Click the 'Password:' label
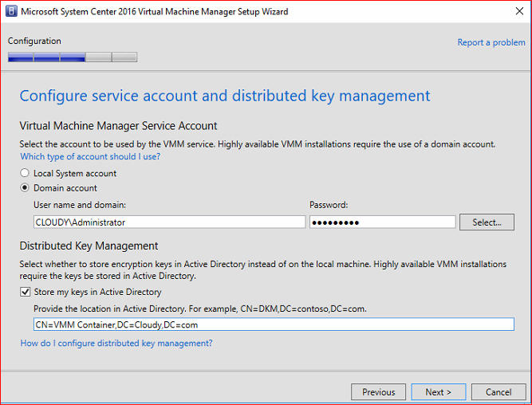The image size is (532, 405). pyautogui.click(x=329, y=205)
